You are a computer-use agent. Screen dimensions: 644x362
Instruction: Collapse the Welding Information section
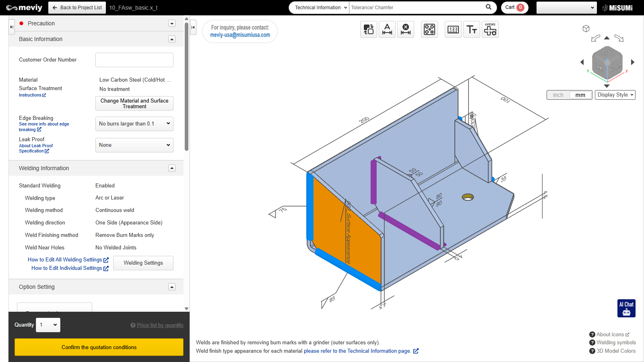point(172,168)
